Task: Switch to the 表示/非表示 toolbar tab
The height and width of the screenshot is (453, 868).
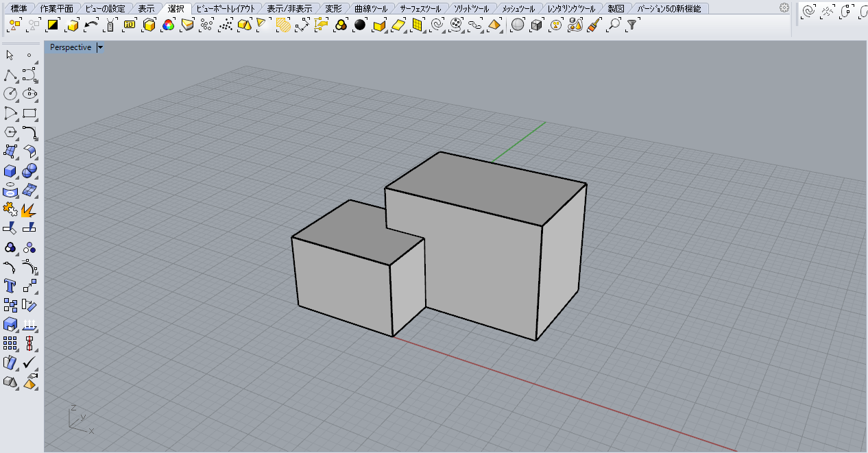Action: point(289,9)
